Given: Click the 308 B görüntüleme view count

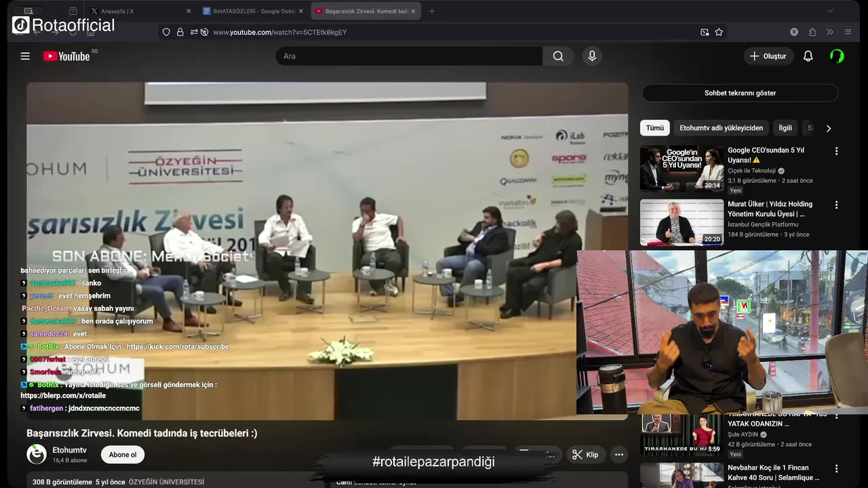Looking at the screenshot, I should click(x=62, y=482).
